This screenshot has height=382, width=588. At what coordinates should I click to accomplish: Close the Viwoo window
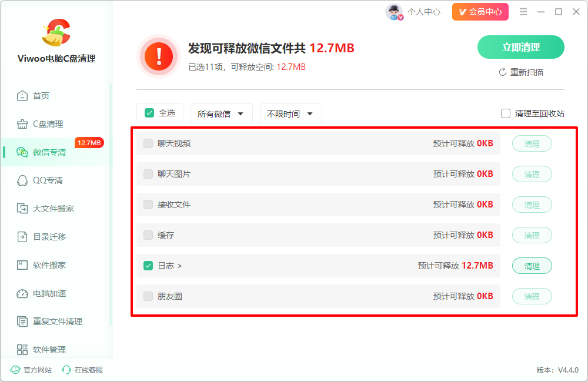point(576,12)
